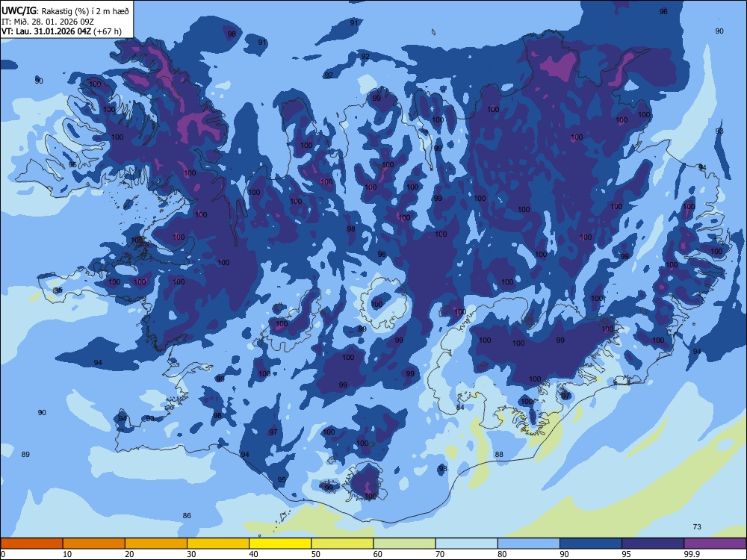747x560 pixels.
Task: Click the '70' label on the legend scale
Action: 440,554
